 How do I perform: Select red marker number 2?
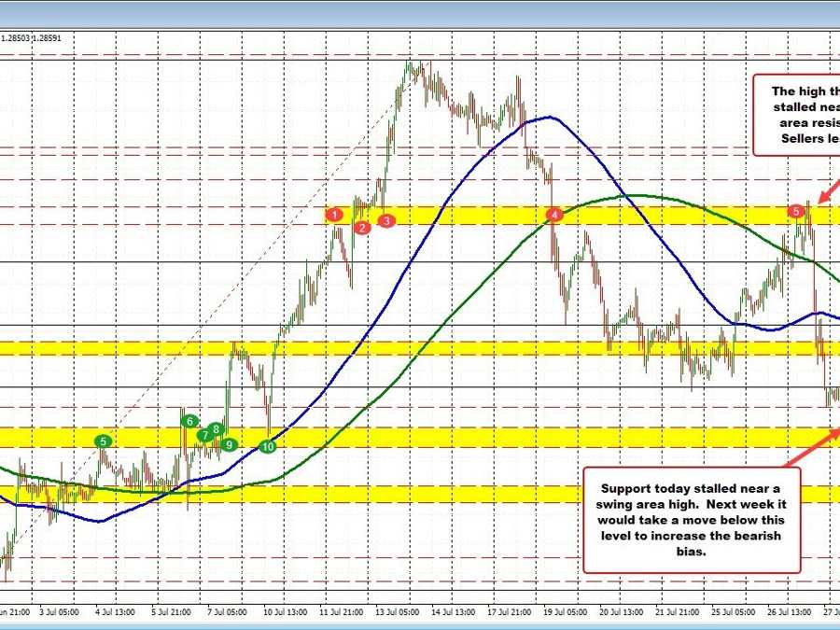click(361, 227)
